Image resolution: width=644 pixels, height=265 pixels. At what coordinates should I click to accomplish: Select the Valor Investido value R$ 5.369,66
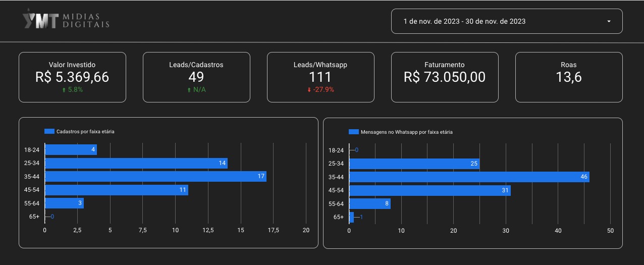[x=72, y=77]
